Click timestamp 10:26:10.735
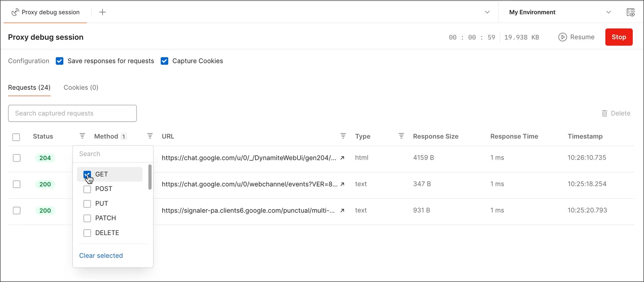 (x=587, y=158)
